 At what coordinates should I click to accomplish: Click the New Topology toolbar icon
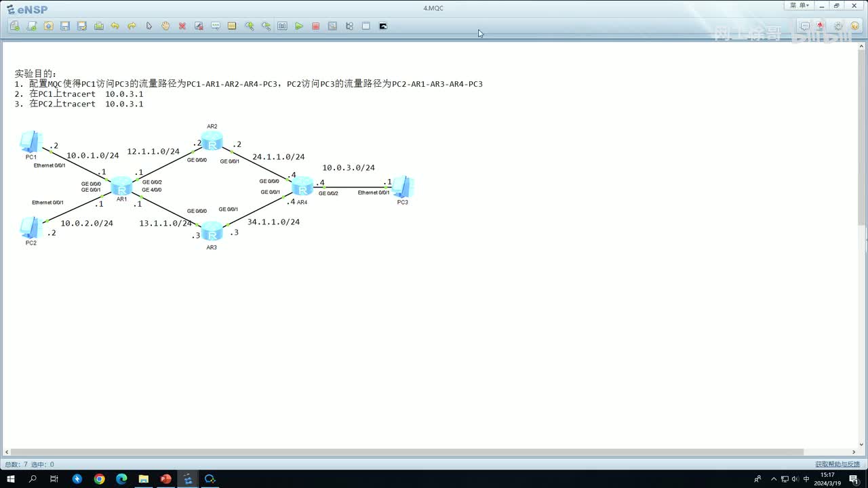point(15,26)
